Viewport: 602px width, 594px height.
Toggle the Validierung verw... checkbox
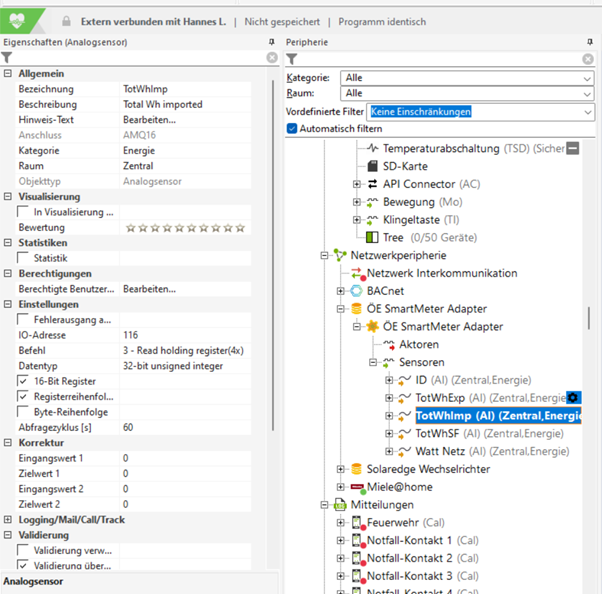click(23, 550)
